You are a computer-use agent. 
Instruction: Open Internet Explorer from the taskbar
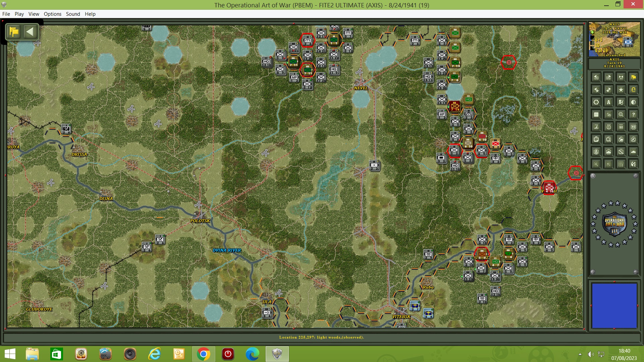tap(154, 354)
